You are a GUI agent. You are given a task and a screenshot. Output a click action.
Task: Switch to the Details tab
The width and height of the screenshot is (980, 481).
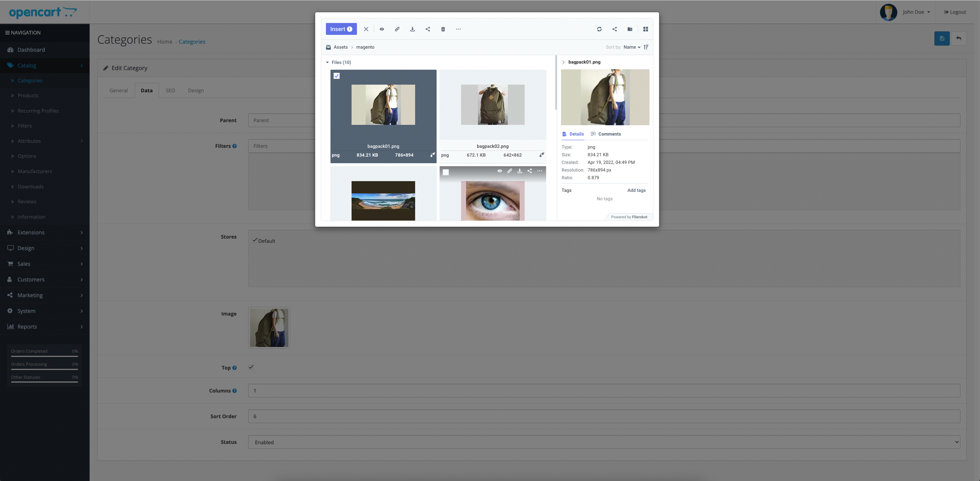click(573, 134)
